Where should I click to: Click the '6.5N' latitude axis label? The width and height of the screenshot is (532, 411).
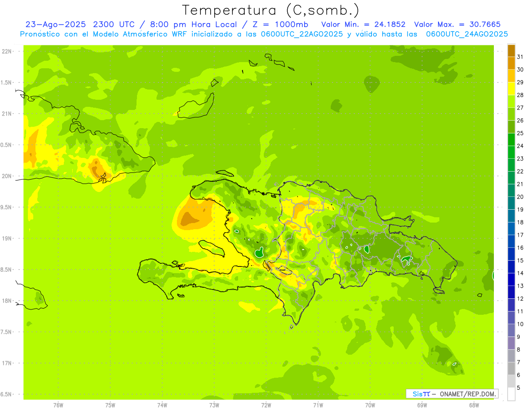coord(7,395)
